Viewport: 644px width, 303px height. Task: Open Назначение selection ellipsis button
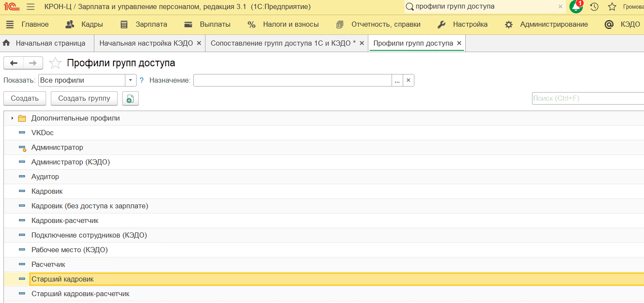coord(397,80)
